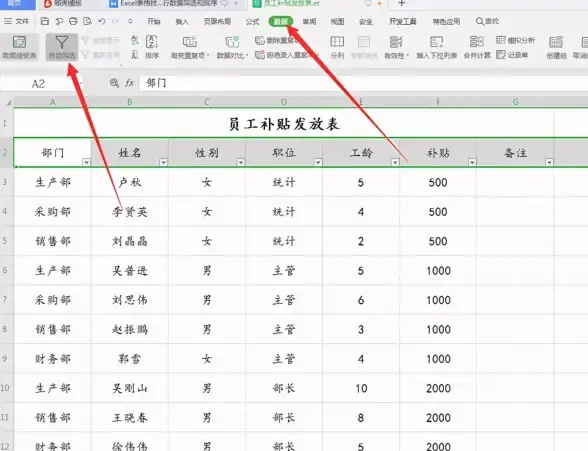Viewport: 588px width, 451px height.
Task: Click 合并计算 consolidate tool
Action: coord(477,47)
